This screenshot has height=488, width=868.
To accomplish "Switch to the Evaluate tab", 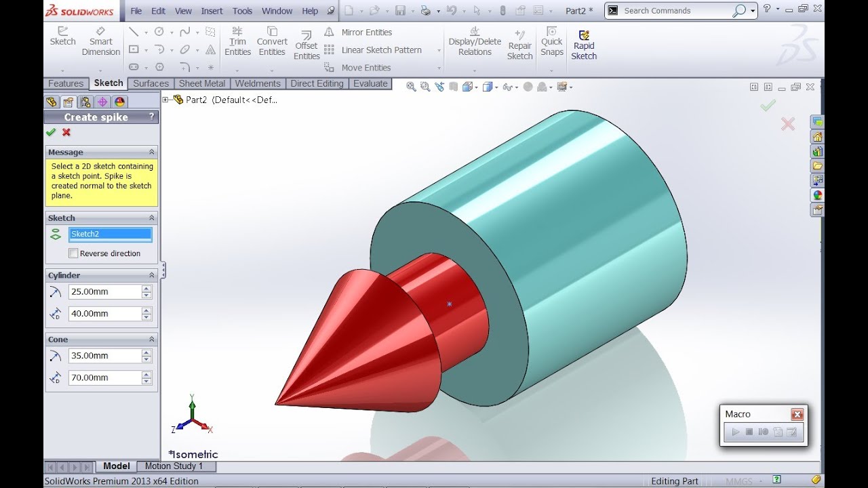I will 370,84.
